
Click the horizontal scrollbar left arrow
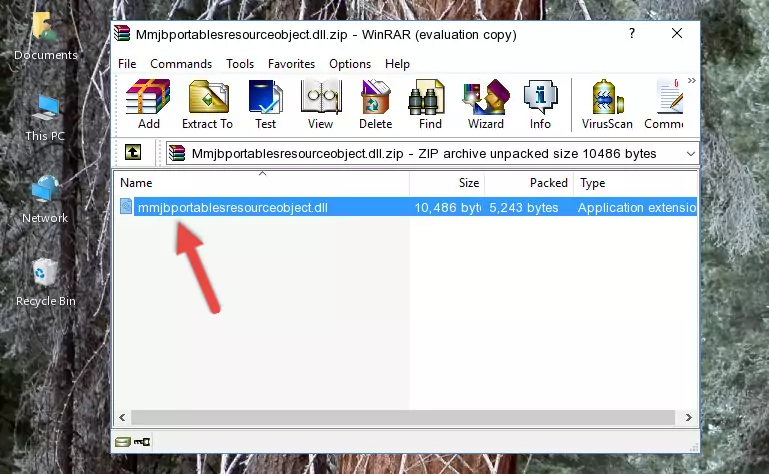(123, 418)
